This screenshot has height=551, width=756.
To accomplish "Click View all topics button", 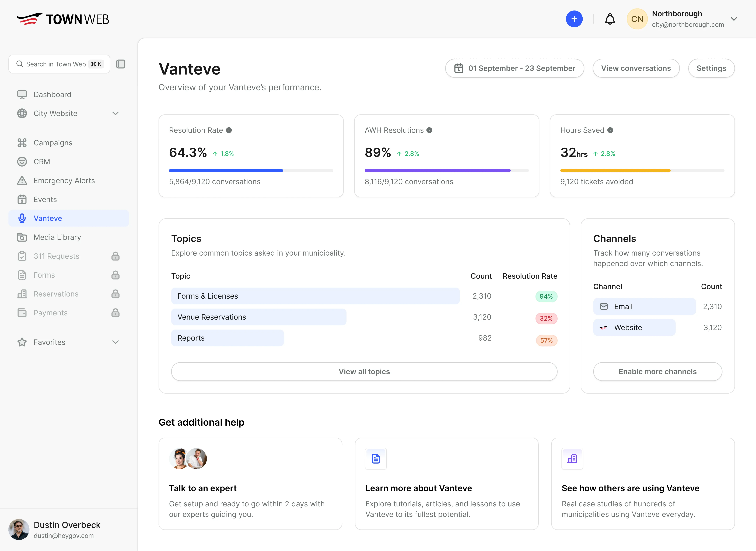I will click(x=364, y=372).
